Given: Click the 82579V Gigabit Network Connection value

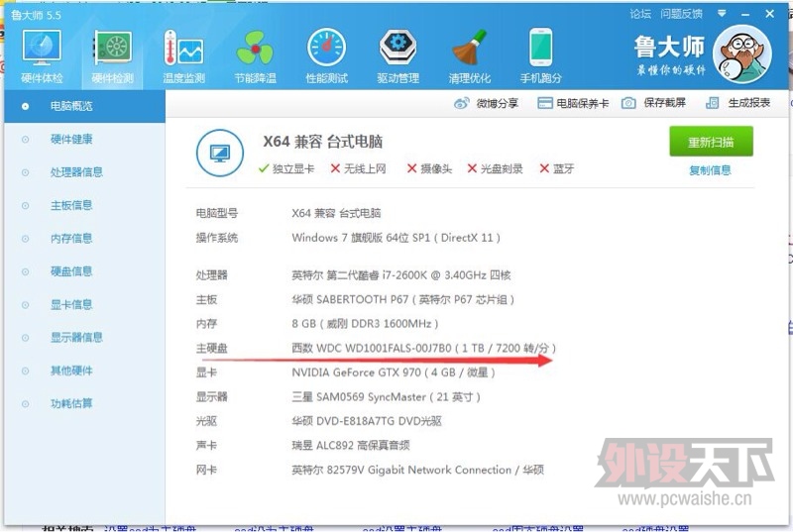Looking at the screenshot, I should coord(417,470).
